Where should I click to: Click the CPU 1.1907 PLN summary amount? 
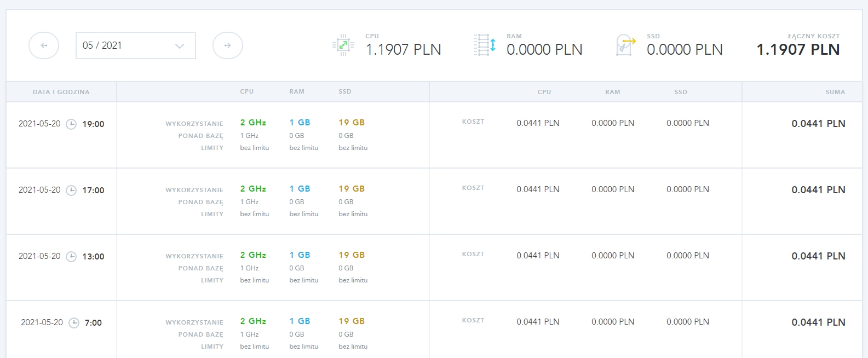tap(404, 49)
